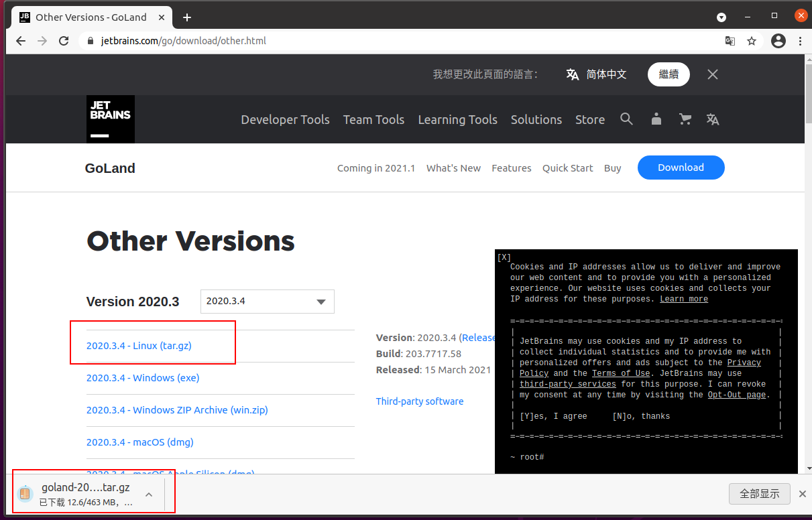The image size is (812, 520).
Task: Expand the 2020.3.4 version dropdown
Action: 268,302
